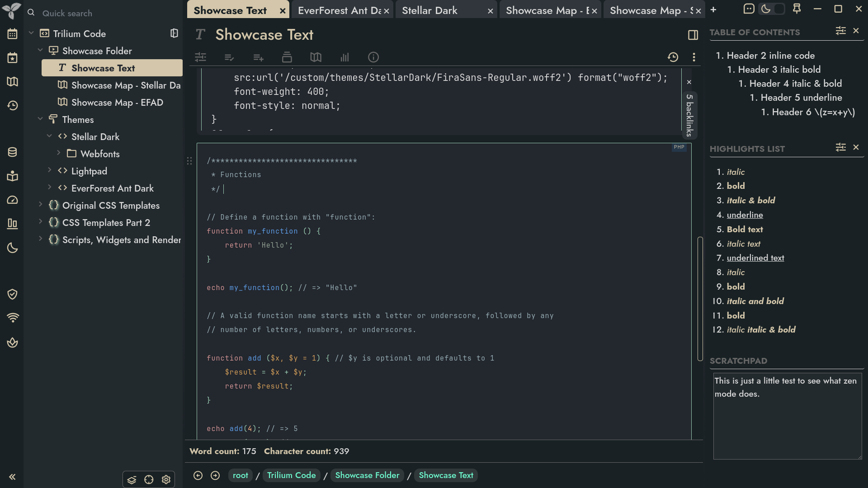Viewport: 868px width, 488px height.
Task: Open the note map icon in left launcher
Action: coord(12,82)
